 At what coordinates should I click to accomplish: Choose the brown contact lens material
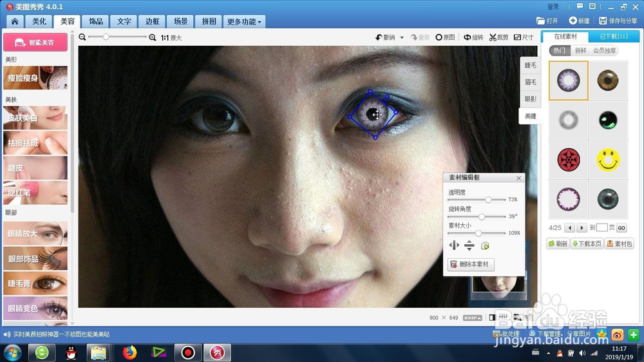click(x=608, y=80)
